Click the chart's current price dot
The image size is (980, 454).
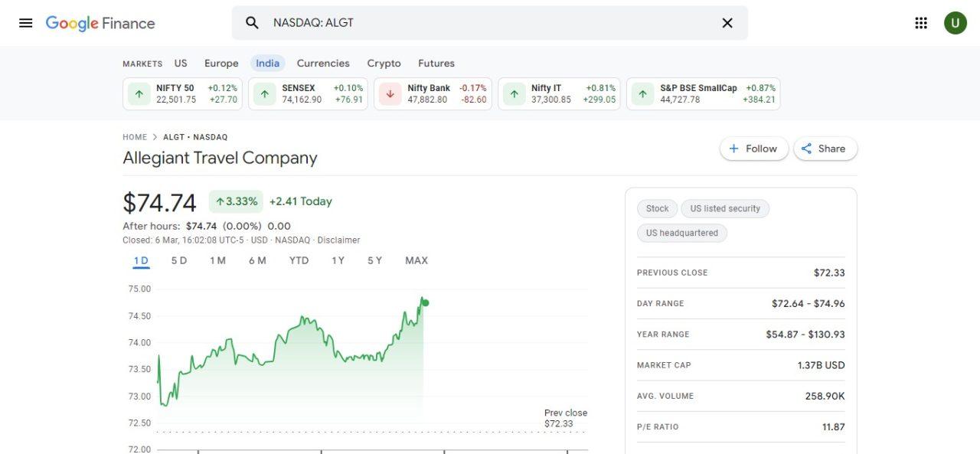click(425, 303)
